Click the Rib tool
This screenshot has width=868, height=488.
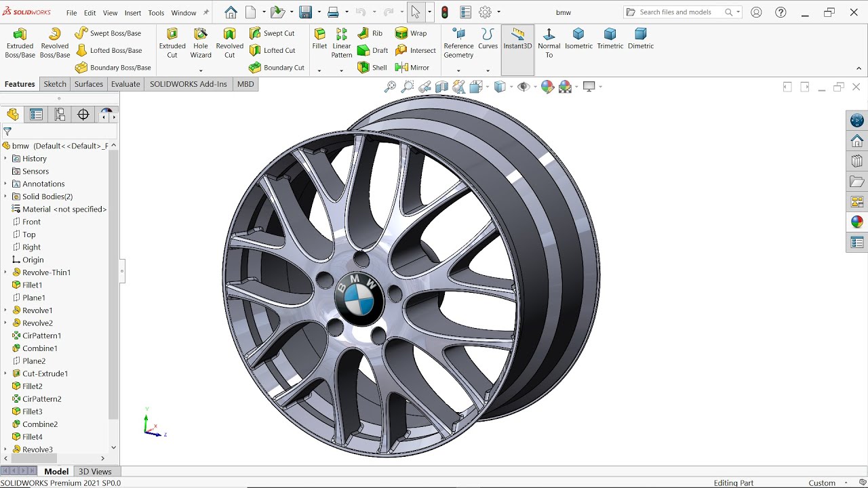(370, 33)
